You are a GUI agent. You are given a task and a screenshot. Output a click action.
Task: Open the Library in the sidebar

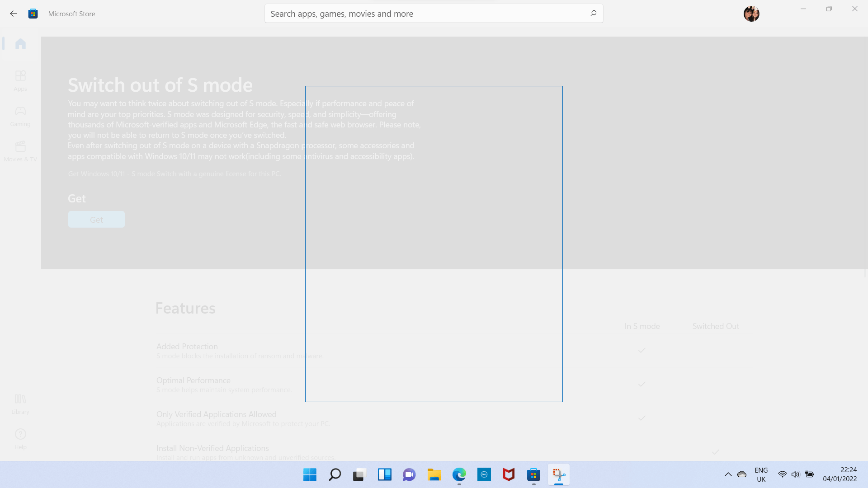tap(20, 404)
